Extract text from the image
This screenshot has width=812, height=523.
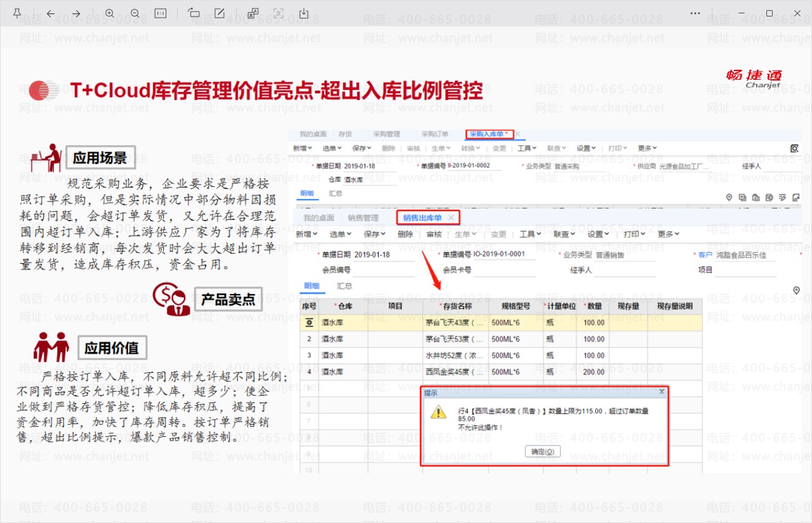[278, 13]
